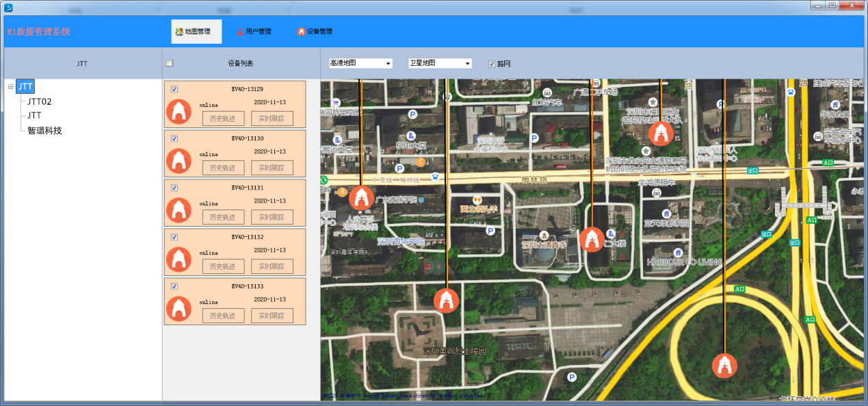The width and height of the screenshot is (868, 406).
Task: Switch to the 用户管理 tab
Action: (x=254, y=31)
